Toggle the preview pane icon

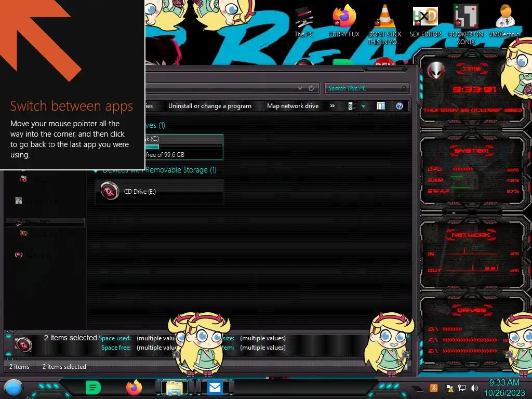[381, 106]
